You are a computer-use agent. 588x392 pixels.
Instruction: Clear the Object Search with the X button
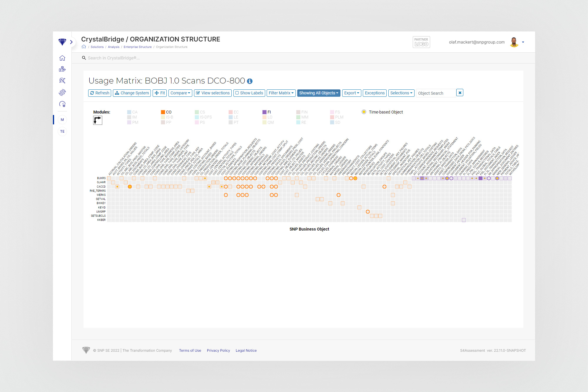point(460,93)
